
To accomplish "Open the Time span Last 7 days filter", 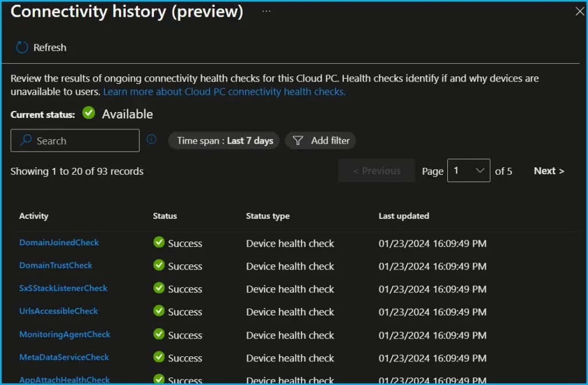I will (x=224, y=141).
